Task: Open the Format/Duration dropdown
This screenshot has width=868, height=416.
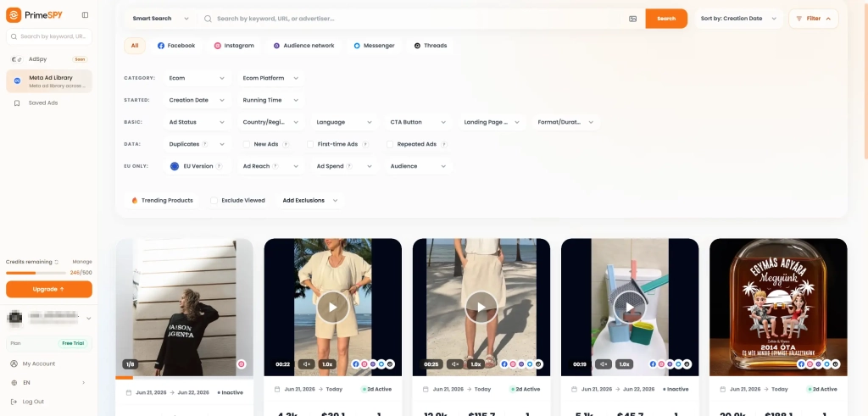Action: 565,122
